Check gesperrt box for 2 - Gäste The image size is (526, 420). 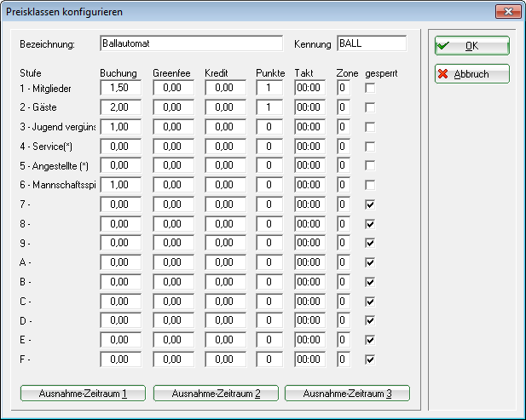click(368, 106)
